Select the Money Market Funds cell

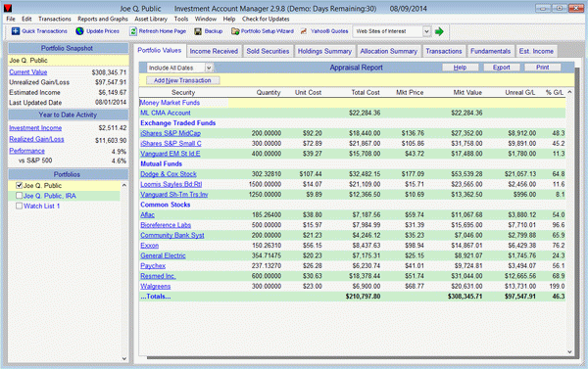click(183, 103)
